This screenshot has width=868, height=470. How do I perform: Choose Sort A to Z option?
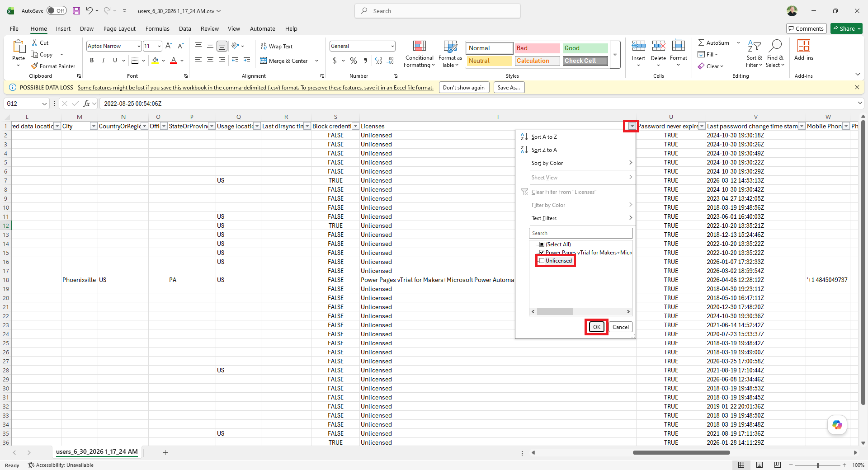(544, 137)
